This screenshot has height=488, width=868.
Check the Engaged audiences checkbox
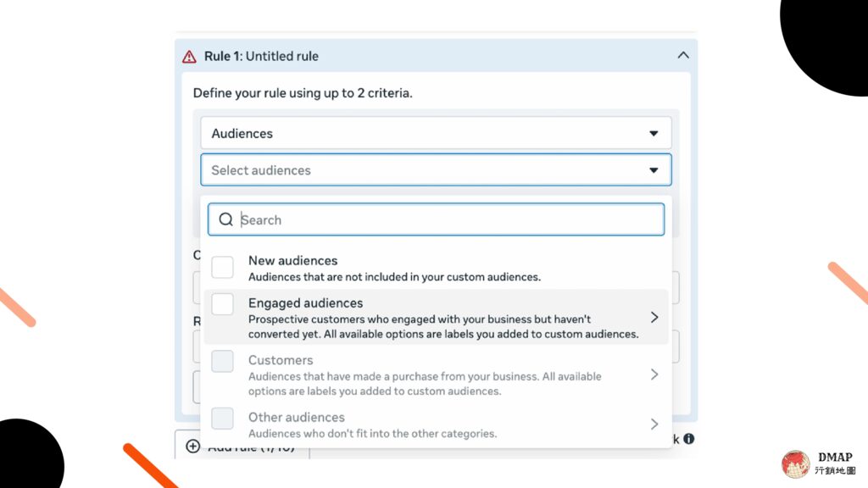pos(223,304)
